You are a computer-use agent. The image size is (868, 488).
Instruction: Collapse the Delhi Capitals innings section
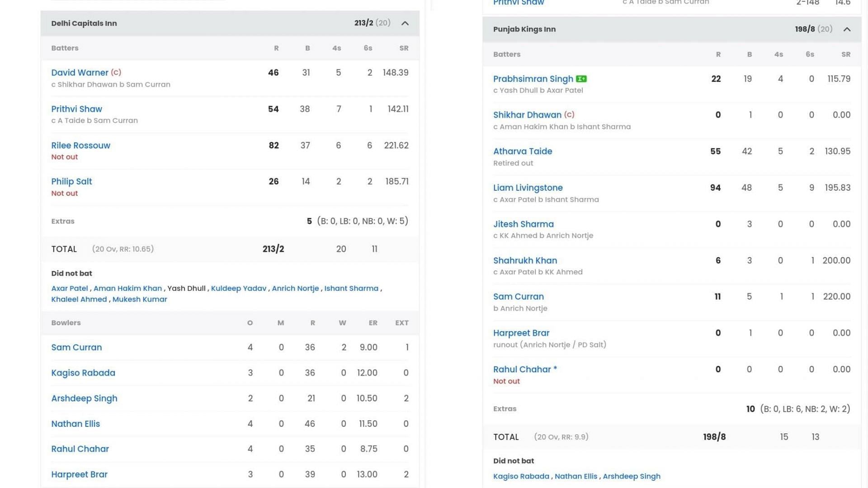tap(405, 23)
